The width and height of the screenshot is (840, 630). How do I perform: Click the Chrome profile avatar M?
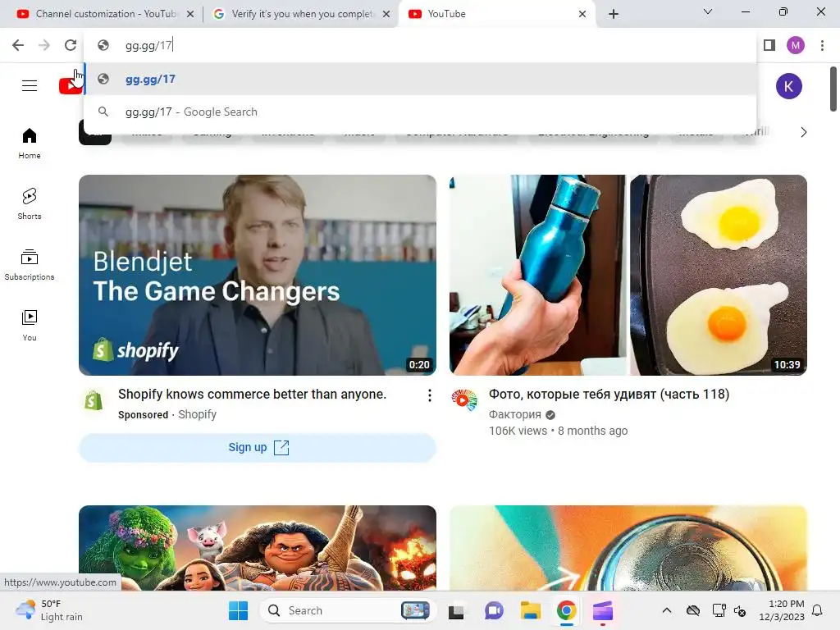pos(796,46)
